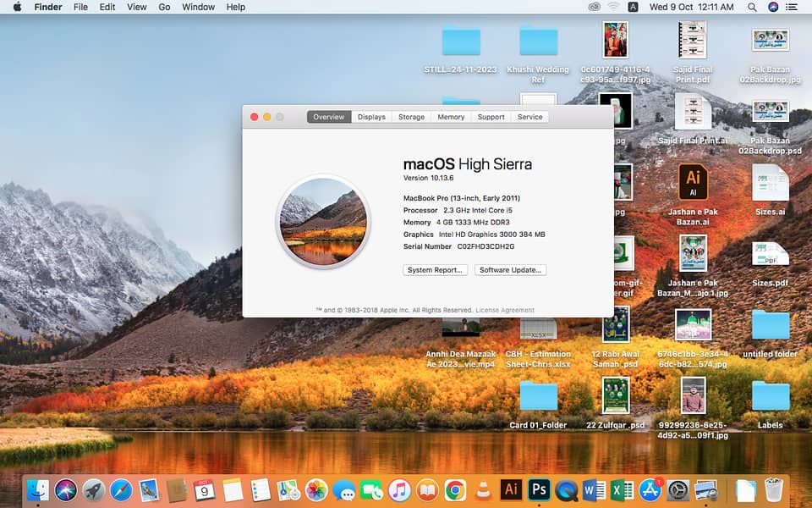Launch Photoshop from the dock
Screen dimensions: 812x508
pyautogui.click(x=539, y=489)
